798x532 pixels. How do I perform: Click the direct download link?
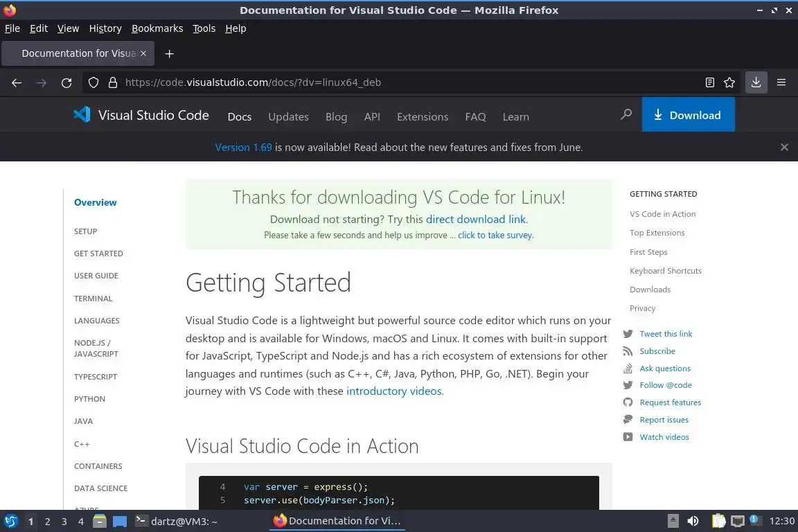476,220
